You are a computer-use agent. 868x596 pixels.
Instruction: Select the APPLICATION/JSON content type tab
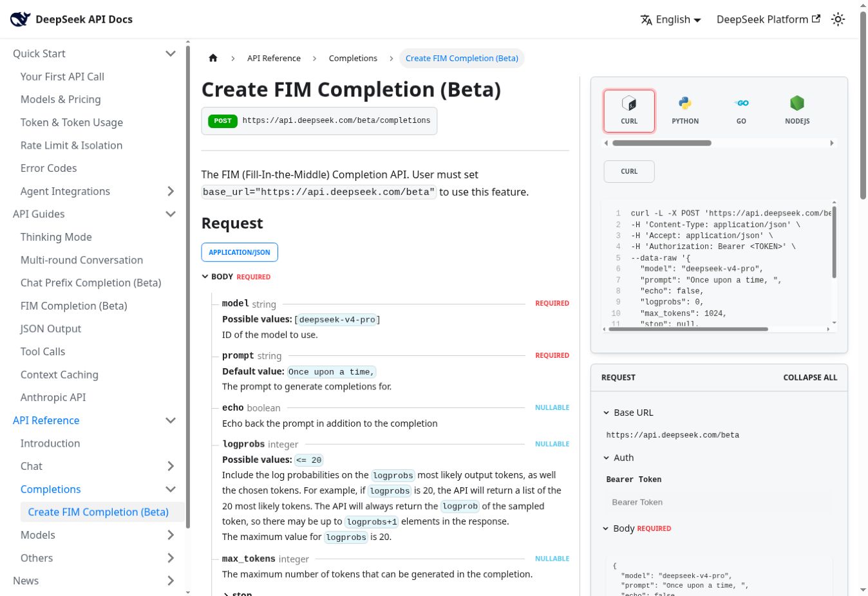[x=240, y=252]
